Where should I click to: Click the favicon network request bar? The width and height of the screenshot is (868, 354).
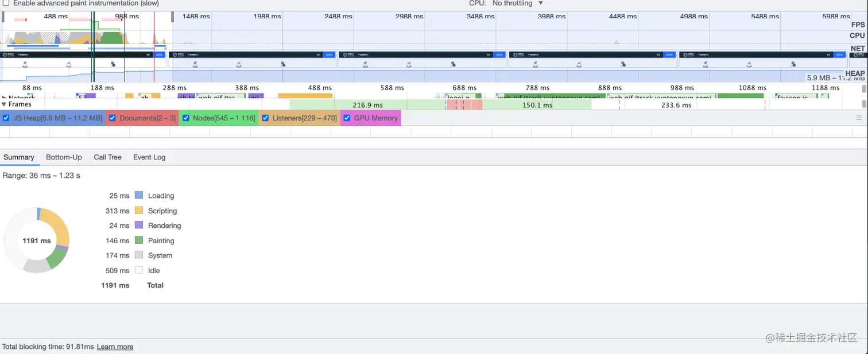pos(796,96)
